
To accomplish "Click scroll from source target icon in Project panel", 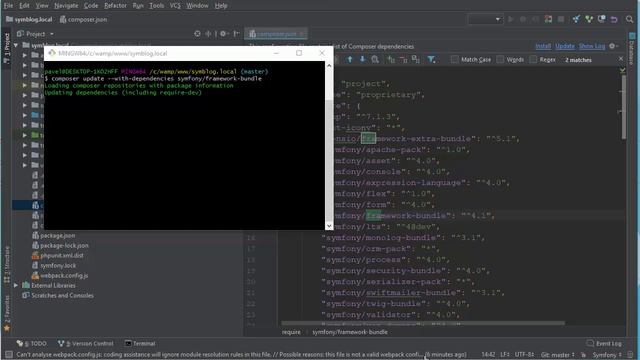I will point(197,33).
